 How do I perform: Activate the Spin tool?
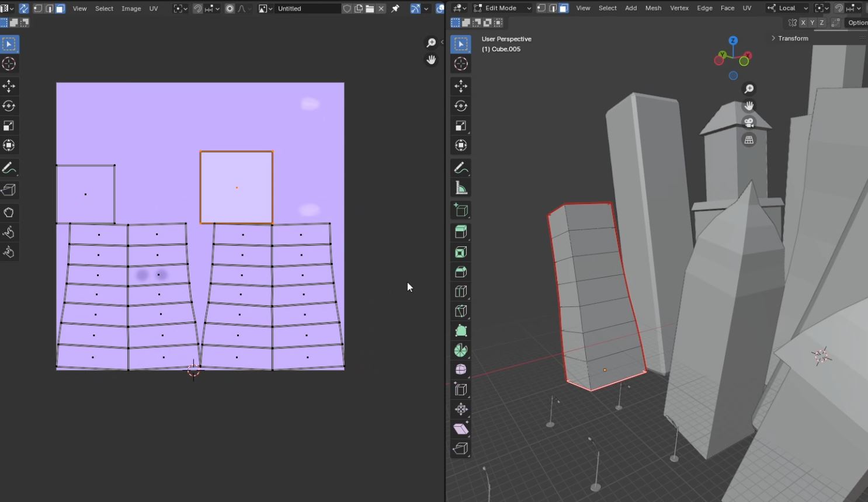tap(461, 350)
